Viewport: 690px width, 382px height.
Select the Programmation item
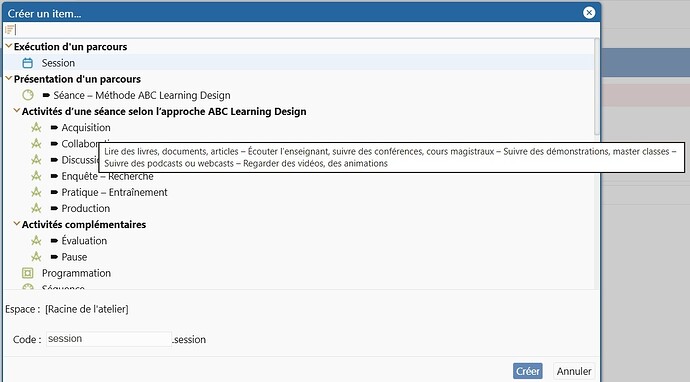tap(76, 273)
